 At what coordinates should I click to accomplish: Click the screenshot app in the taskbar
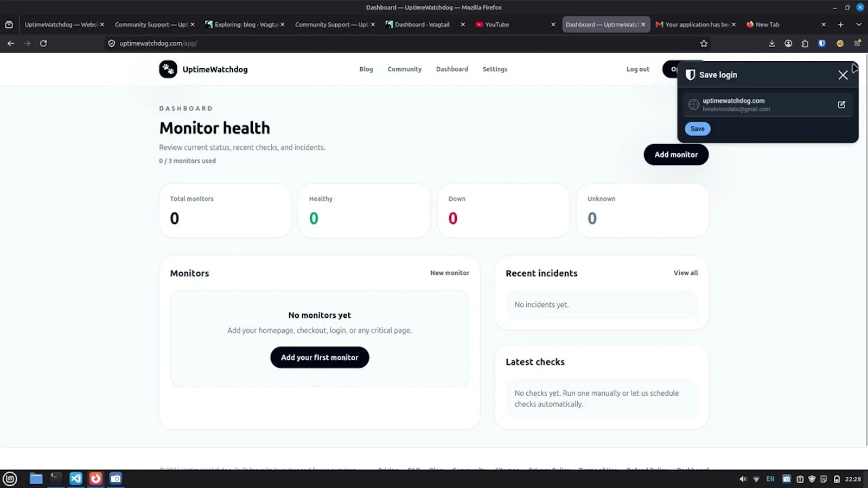[x=116, y=479]
